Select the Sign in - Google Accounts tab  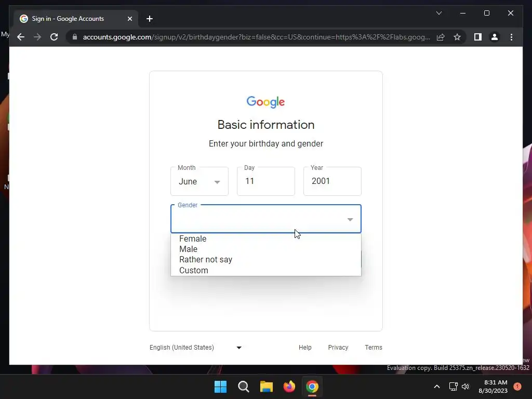76,19
